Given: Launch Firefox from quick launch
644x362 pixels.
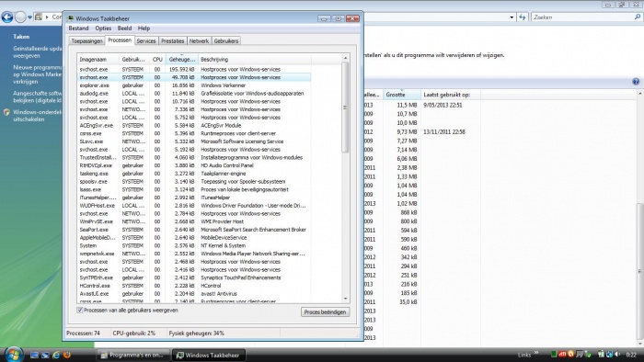Looking at the screenshot, I should [66, 355].
